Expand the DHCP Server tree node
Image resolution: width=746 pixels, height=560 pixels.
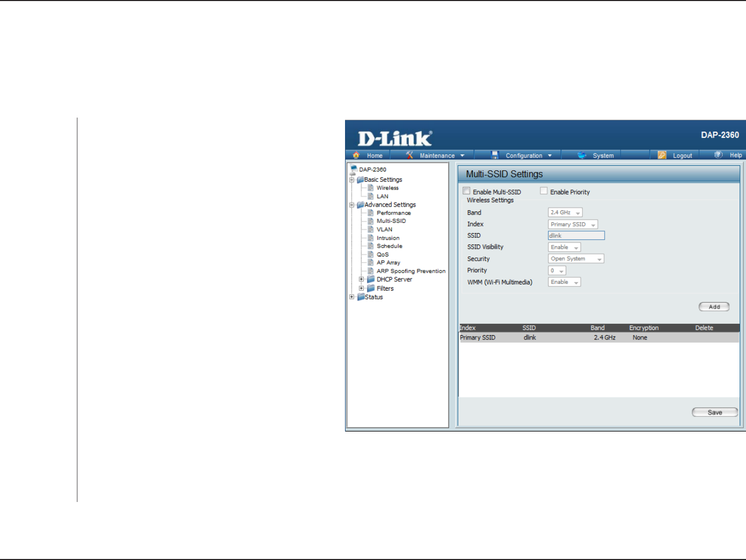[362, 279]
